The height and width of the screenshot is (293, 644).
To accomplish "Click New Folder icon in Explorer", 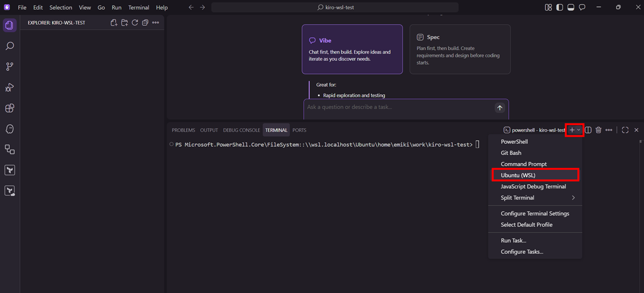I will point(124,23).
